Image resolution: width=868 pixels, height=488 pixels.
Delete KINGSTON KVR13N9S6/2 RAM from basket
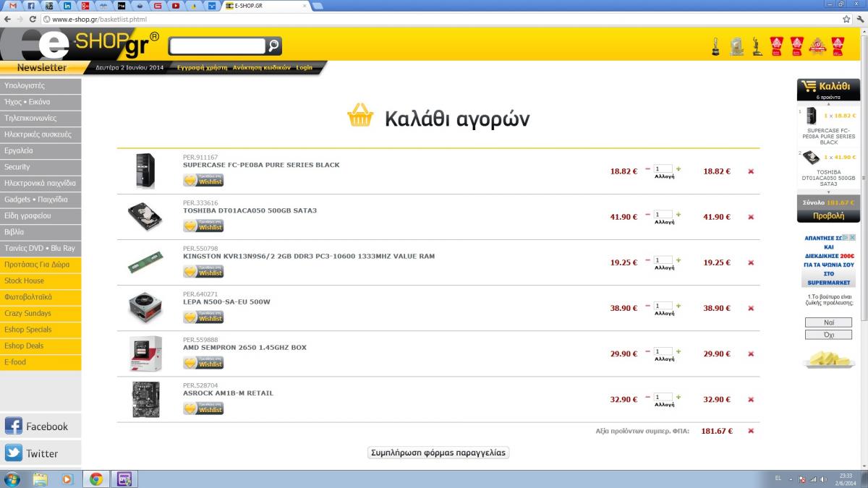coord(751,262)
